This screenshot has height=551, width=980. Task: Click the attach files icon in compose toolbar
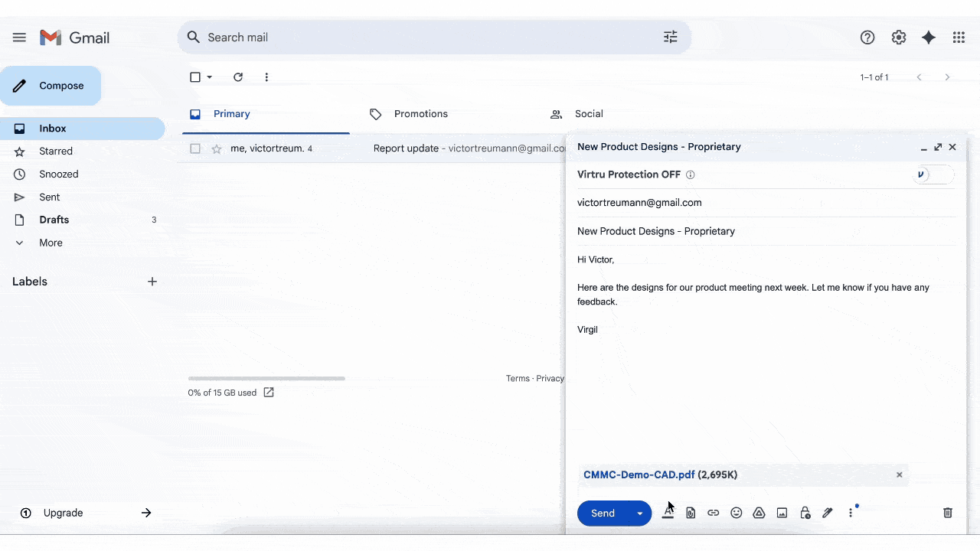point(691,513)
